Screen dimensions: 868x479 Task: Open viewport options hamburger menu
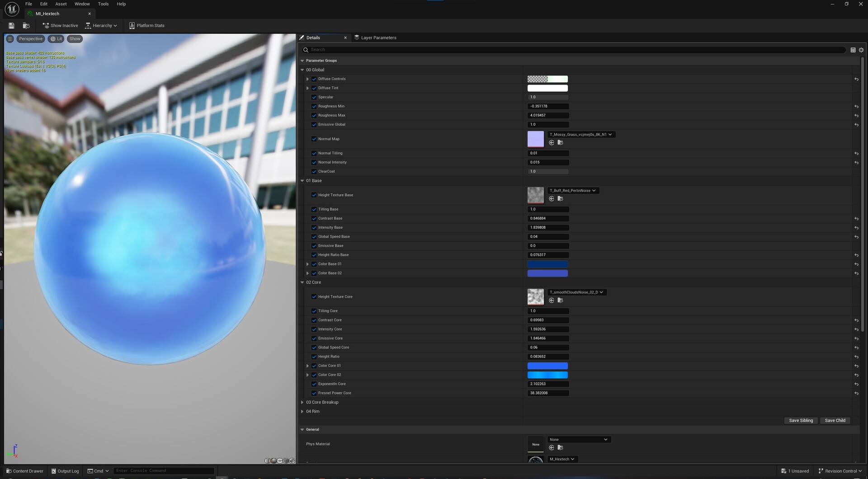tap(10, 39)
